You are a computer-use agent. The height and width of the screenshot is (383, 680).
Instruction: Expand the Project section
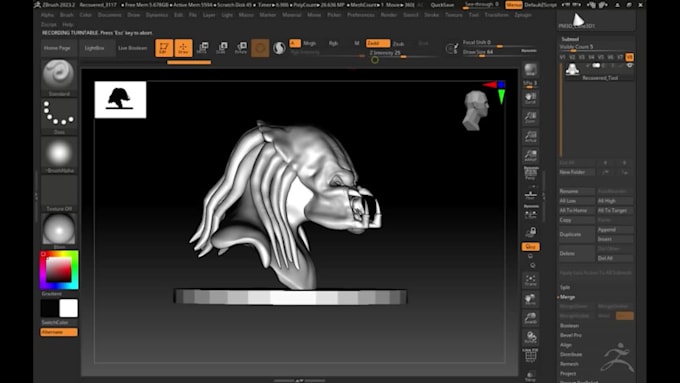point(568,373)
